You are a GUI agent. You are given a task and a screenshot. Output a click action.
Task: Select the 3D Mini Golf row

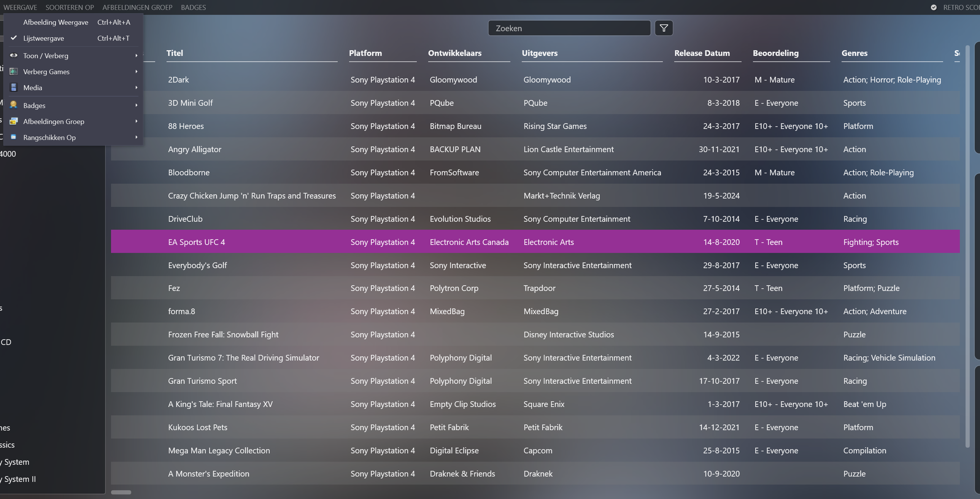pyautogui.click(x=535, y=103)
